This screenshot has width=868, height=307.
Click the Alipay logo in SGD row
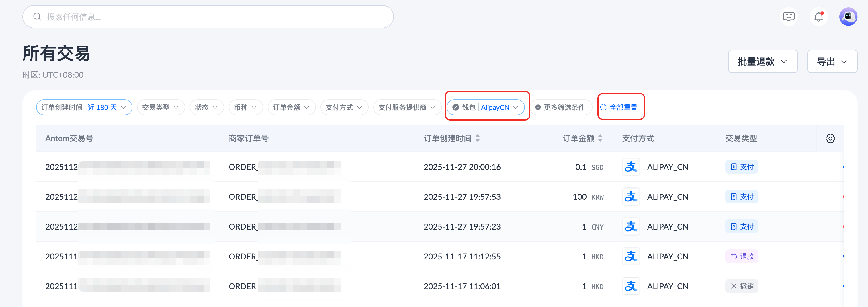tap(630, 167)
